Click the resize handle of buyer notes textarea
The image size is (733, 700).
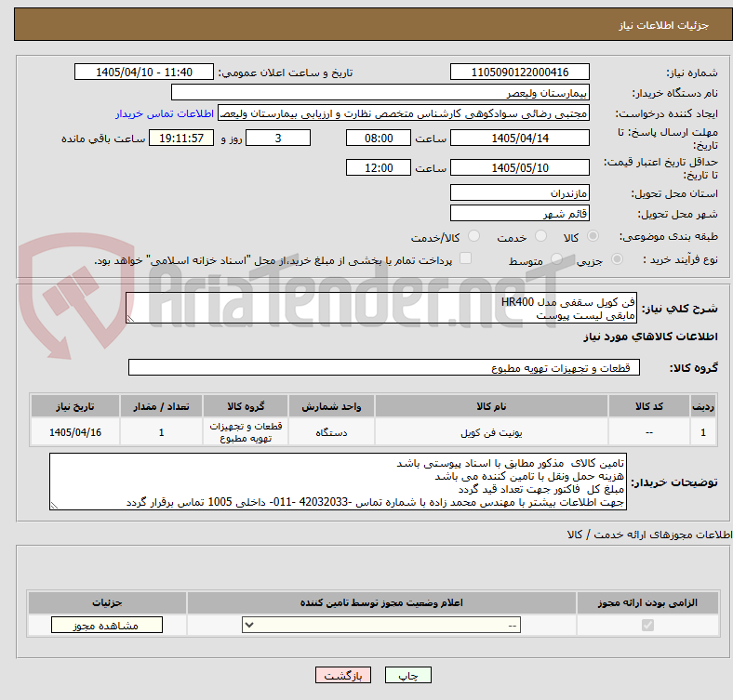[54, 506]
